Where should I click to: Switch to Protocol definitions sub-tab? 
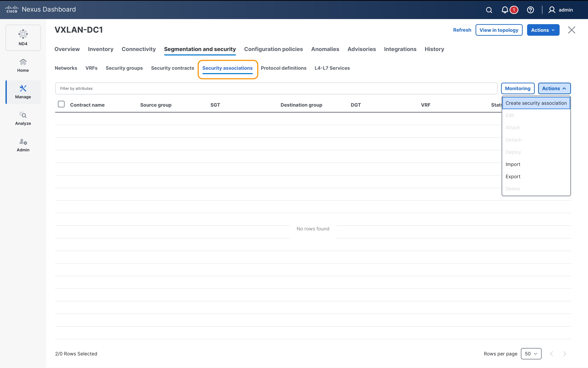(x=284, y=68)
